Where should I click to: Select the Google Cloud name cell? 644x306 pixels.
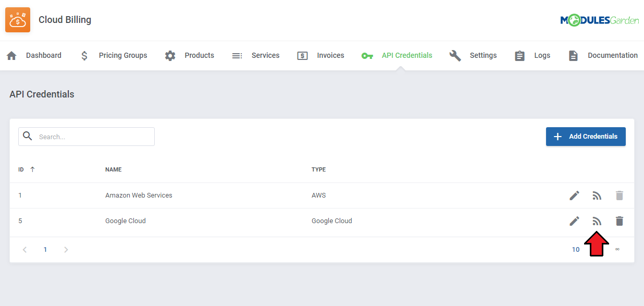[126, 221]
